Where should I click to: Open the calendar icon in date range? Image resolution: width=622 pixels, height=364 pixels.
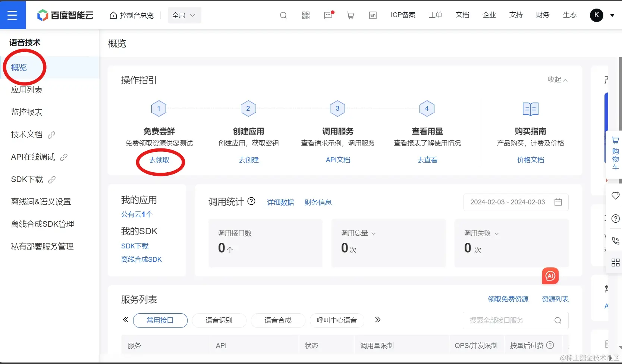(x=558, y=202)
